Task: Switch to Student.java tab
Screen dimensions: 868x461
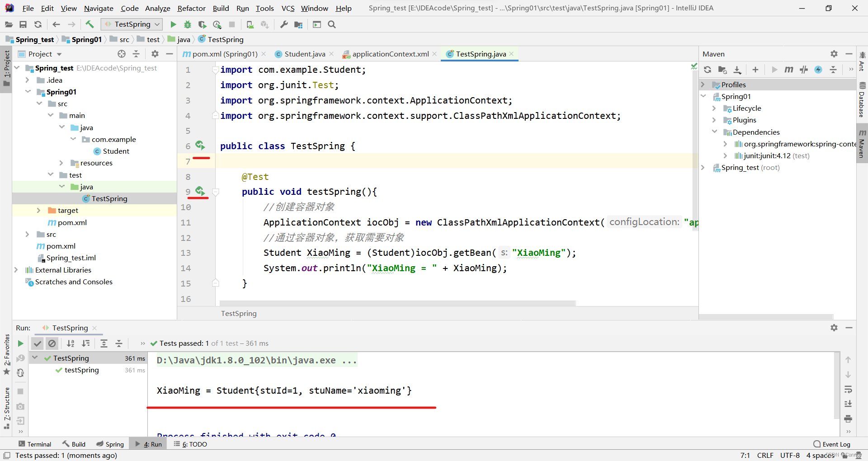Action: point(305,54)
